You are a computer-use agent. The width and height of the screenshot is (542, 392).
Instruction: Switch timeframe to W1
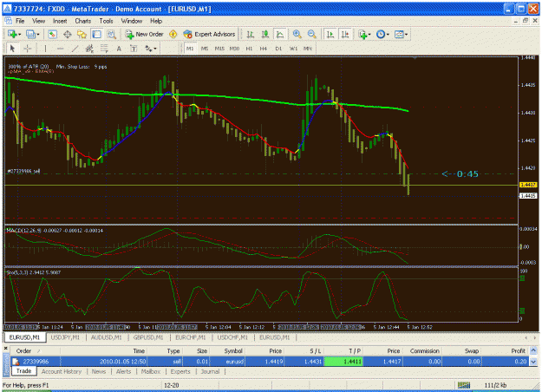pos(293,49)
